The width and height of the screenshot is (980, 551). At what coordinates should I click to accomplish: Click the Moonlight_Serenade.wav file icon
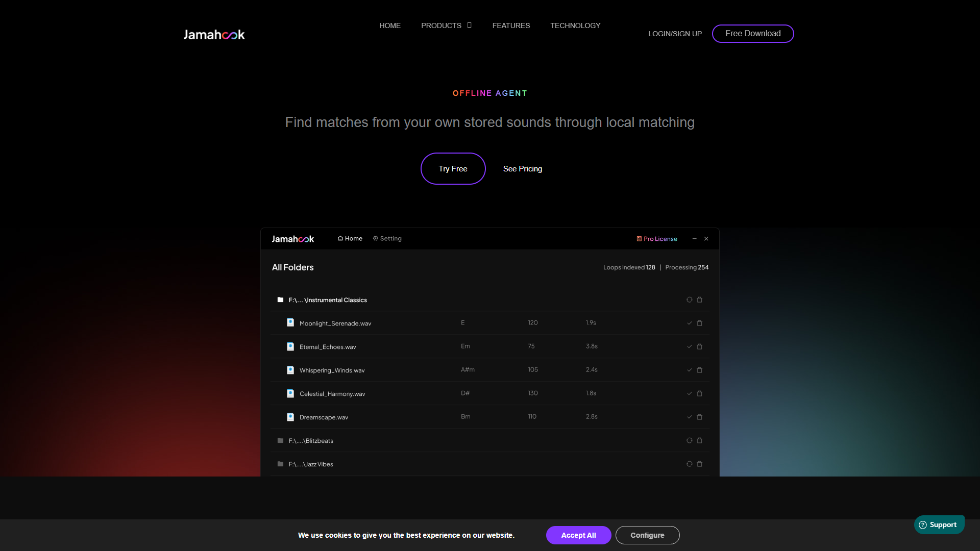[x=290, y=323]
